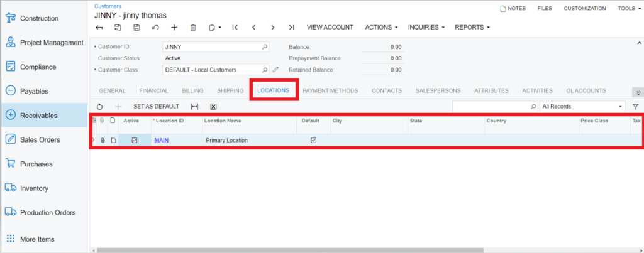Toggle Active checkbox for MAIN location

coord(134,140)
